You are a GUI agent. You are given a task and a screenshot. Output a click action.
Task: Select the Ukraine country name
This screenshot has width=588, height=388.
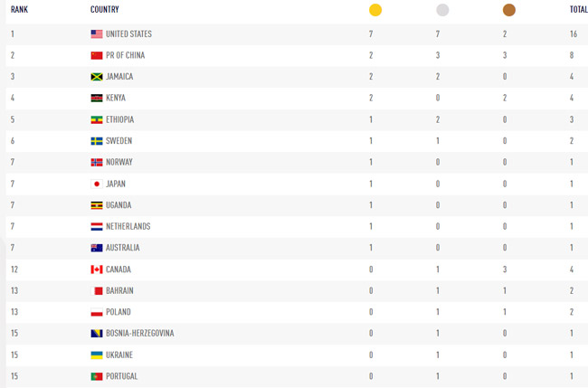pos(121,355)
